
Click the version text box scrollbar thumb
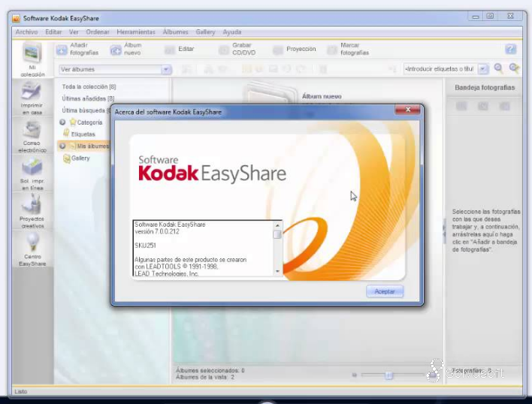click(277, 234)
